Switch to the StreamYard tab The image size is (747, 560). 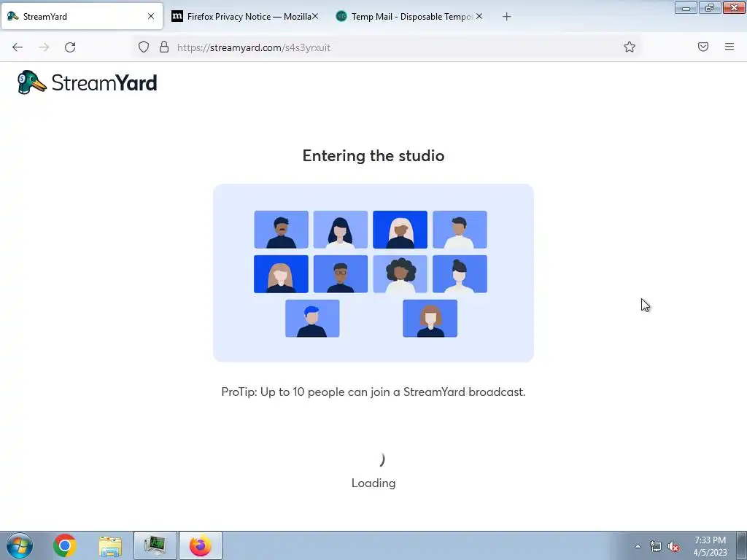(82, 16)
